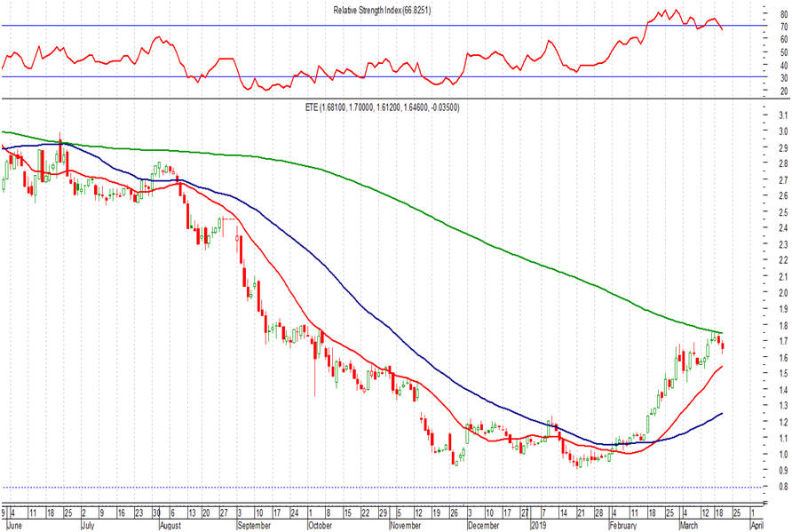The width and height of the screenshot is (792, 532).
Task: Click the Relative Strength Index (66.8251) title
Action: [382, 10]
